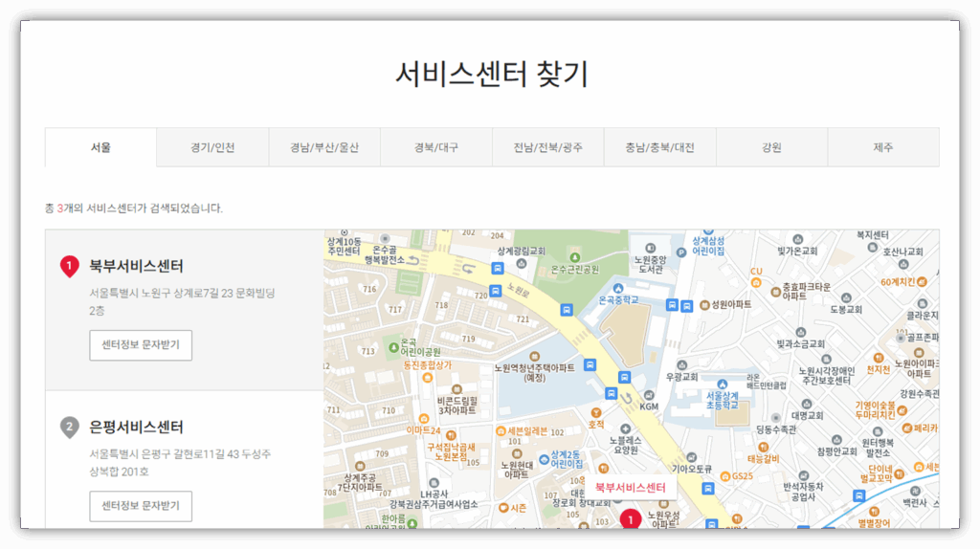Click the 천지천 restaurant icon
Screen dimensions: 980x549
click(x=879, y=359)
